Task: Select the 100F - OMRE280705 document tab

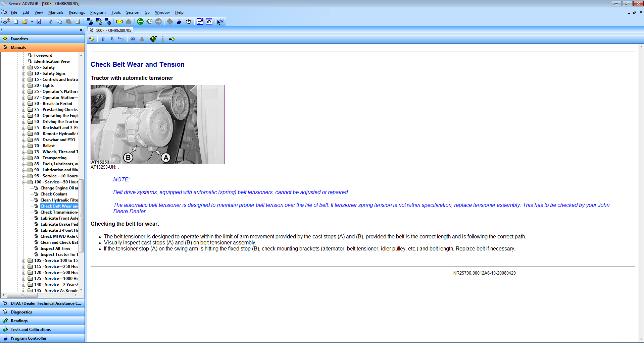Action: coord(111,30)
